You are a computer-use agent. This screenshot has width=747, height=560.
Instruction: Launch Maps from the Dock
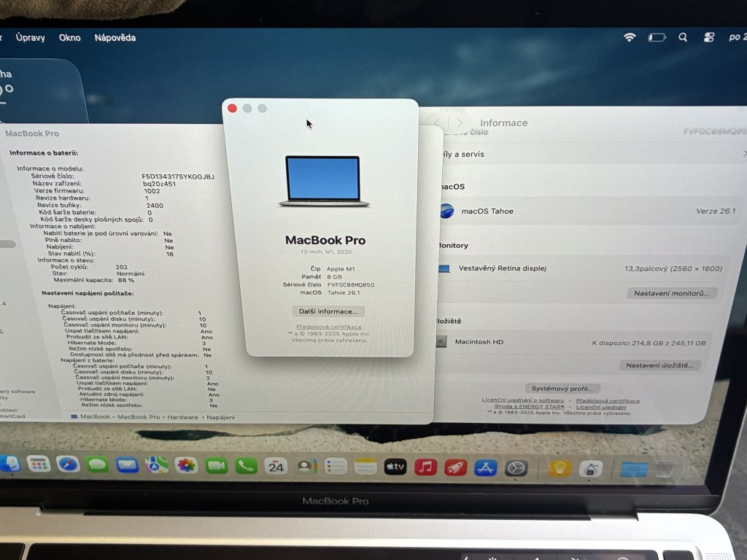[157, 465]
